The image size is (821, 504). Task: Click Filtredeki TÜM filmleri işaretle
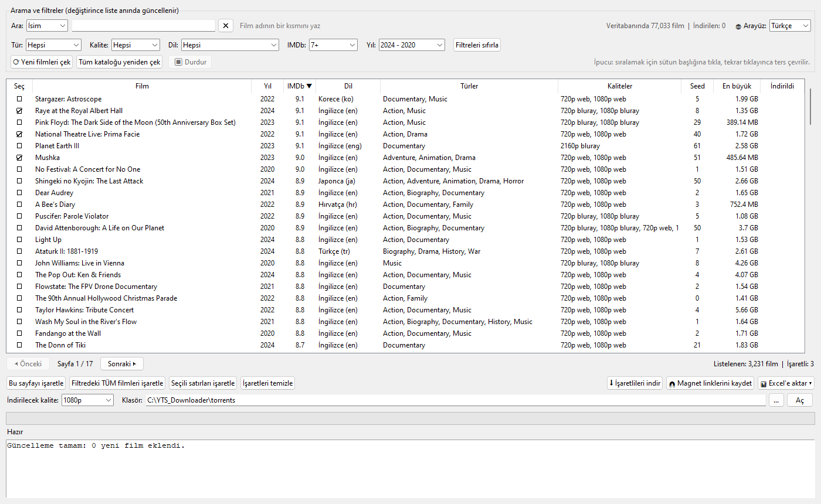[x=117, y=383]
